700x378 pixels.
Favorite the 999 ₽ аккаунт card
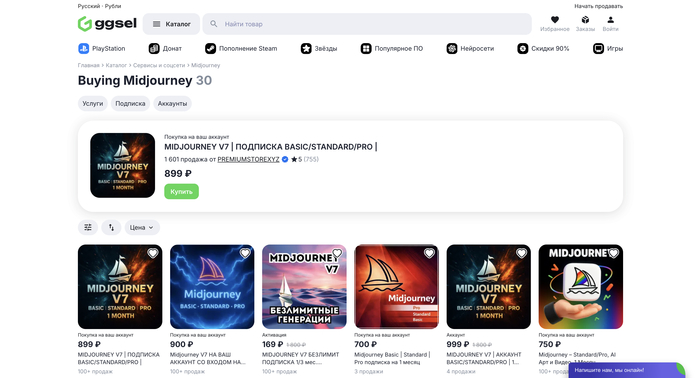(521, 253)
